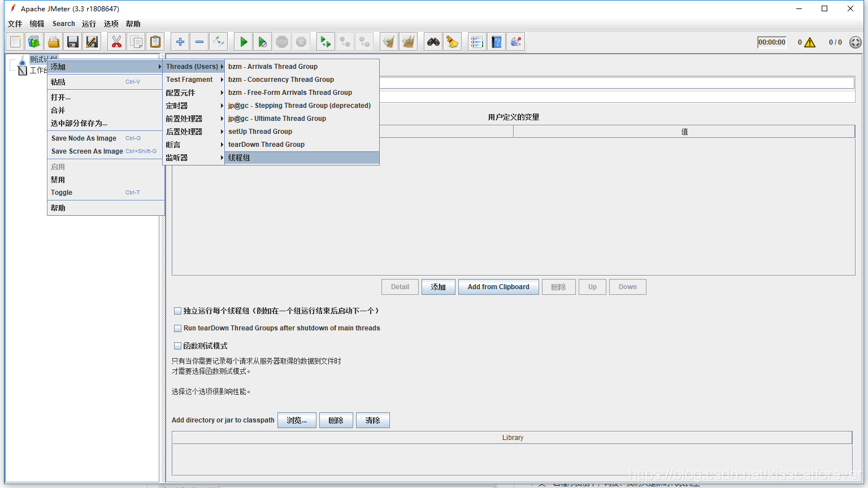The height and width of the screenshot is (488, 868).
Task: Open the Templates toolbar icon
Action: (x=34, y=42)
